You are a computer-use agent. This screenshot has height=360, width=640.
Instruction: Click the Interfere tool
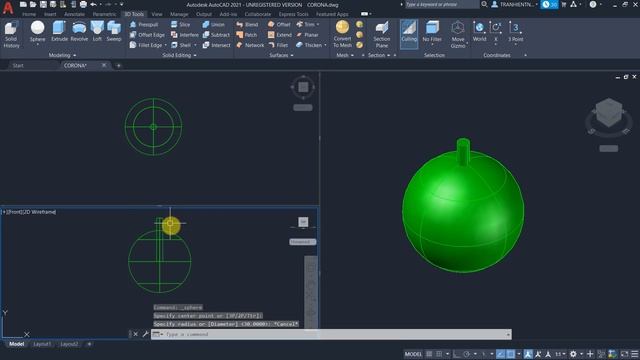click(x=185, y=35)
